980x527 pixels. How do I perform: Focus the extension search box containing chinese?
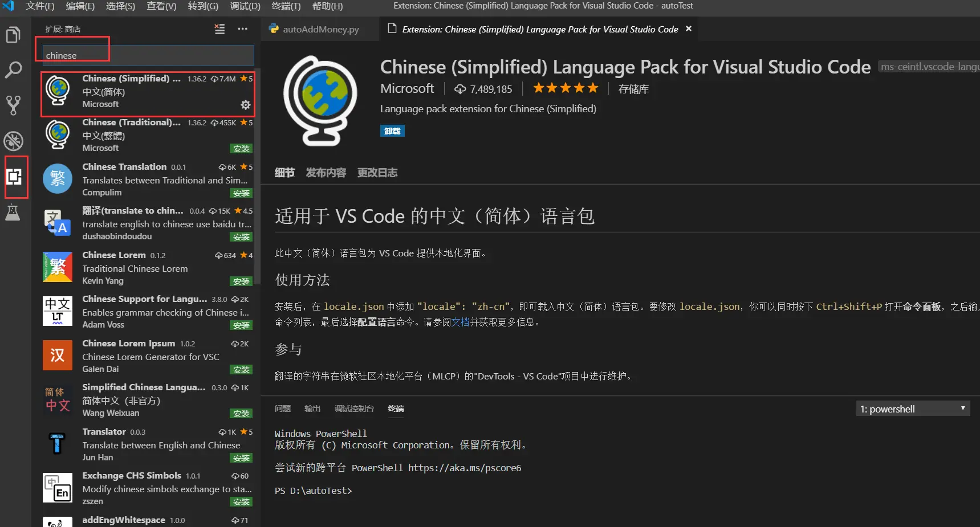147,55
